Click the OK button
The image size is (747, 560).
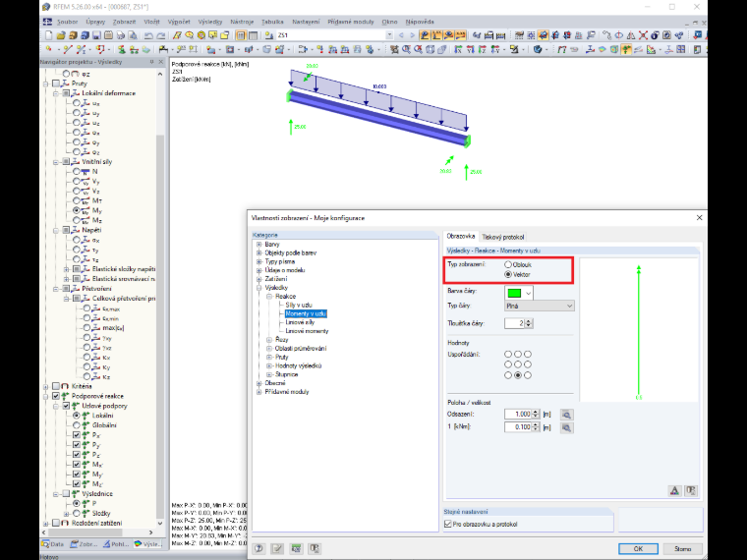638,548
